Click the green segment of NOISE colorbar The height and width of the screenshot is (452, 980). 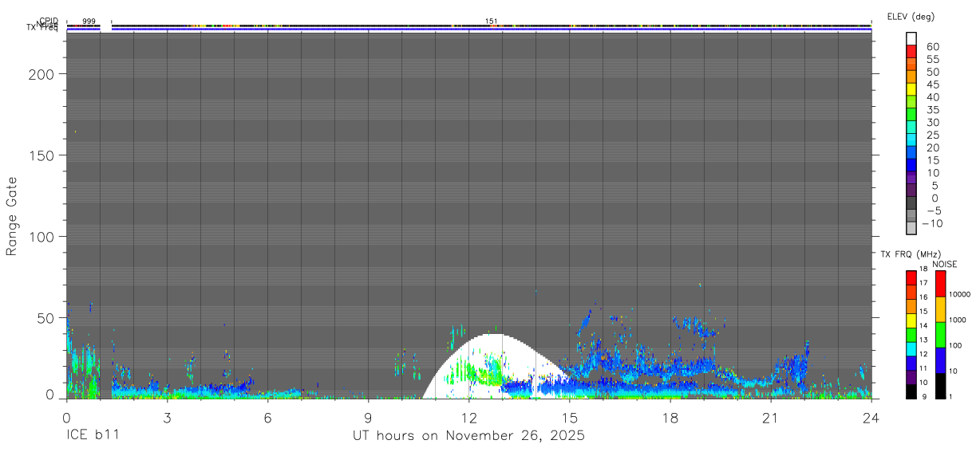click(939, 335)
